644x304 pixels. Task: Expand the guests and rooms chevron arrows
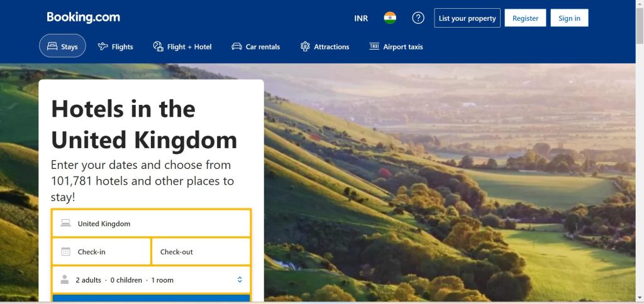coord(240,280)
